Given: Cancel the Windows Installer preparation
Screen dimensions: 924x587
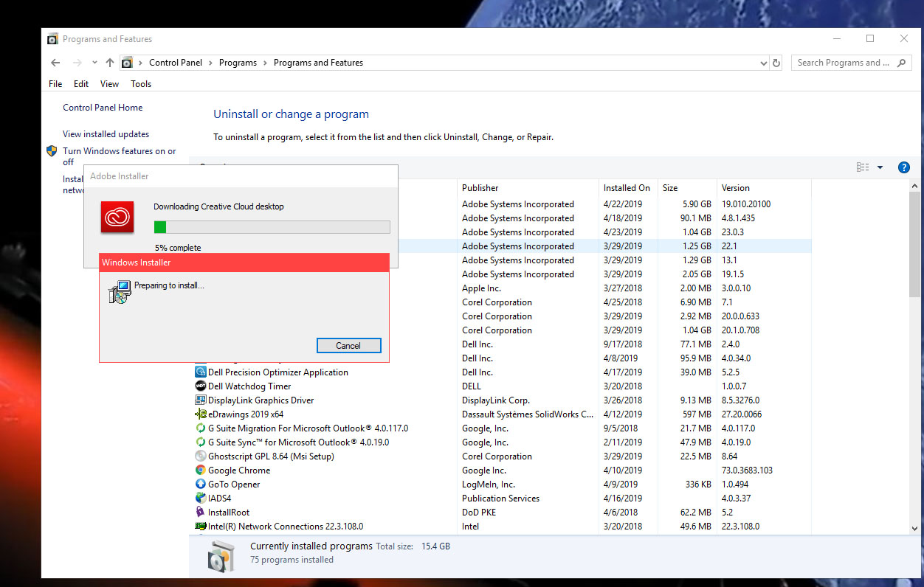Looking at the screenshot, I should click(348, 345).
